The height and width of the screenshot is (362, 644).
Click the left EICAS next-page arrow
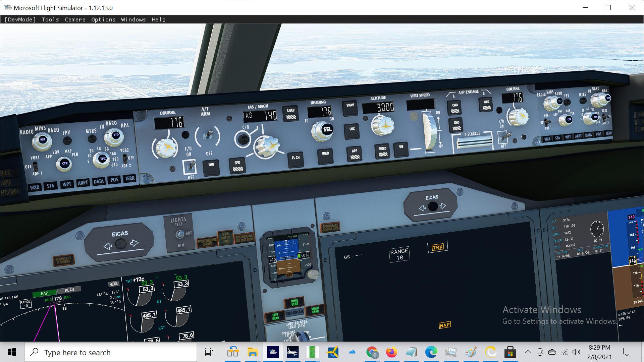[x=134, y=243]
